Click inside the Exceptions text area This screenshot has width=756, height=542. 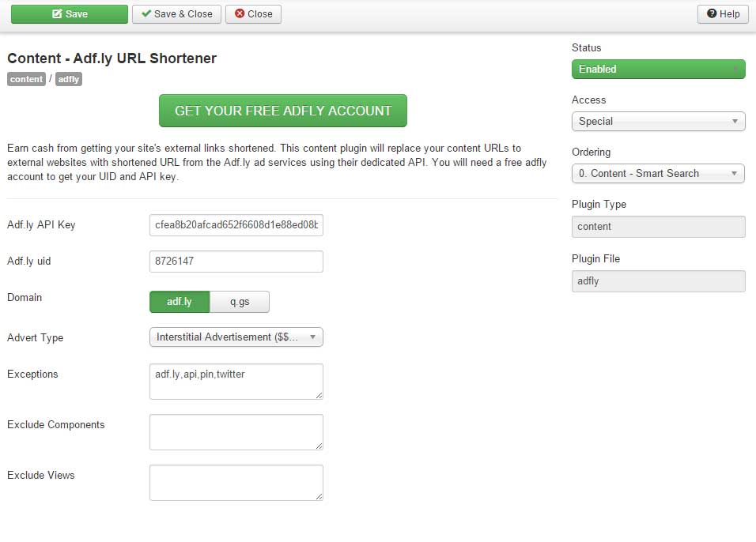[x=236, y=382]
